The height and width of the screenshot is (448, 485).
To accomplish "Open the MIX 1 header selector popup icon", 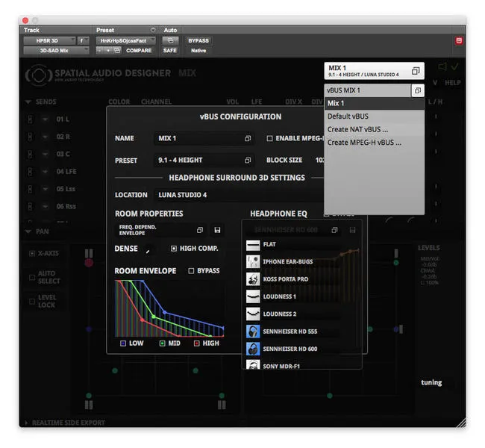I will pyautogui.click(x=416, y=71).
